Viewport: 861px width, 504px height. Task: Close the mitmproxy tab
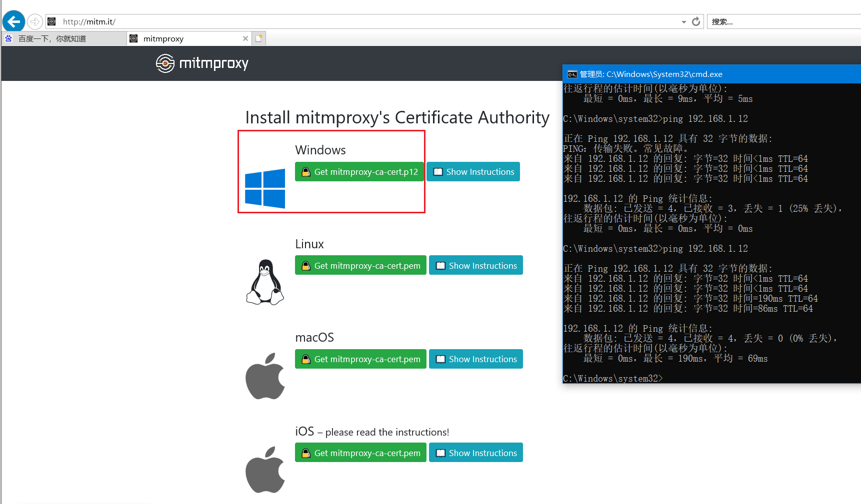point(245,38)
